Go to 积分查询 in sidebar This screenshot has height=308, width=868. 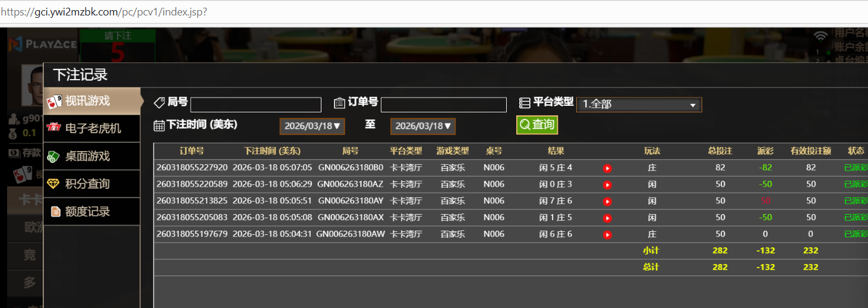point(91,184)
